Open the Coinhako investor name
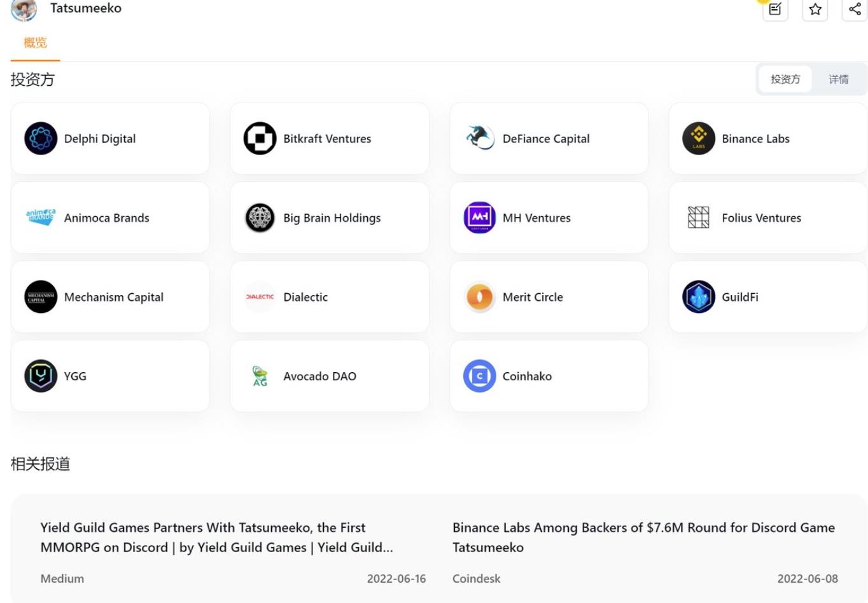This screenshot has width=868, height=603. pyautogui.click(x=527, y=376)
